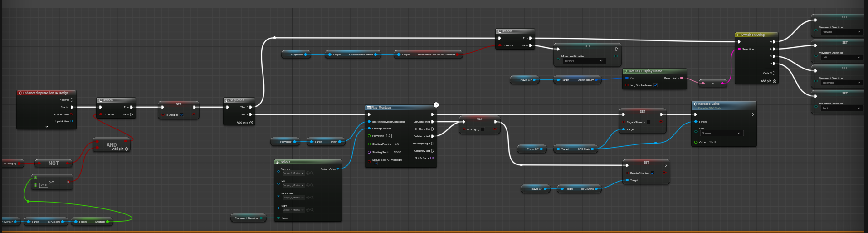Click the browse magnifier icon for Forward montage
This screenshot has height=233, width=868.
(312, 173)
